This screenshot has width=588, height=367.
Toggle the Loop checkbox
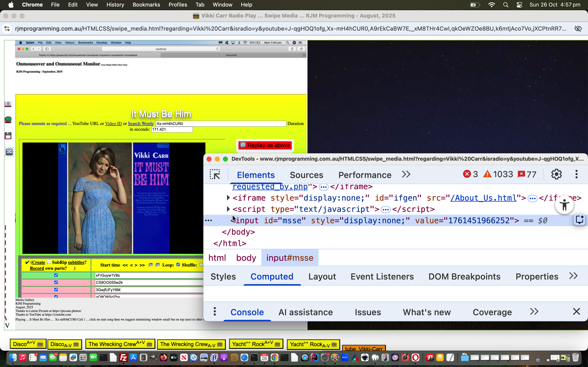178,265
